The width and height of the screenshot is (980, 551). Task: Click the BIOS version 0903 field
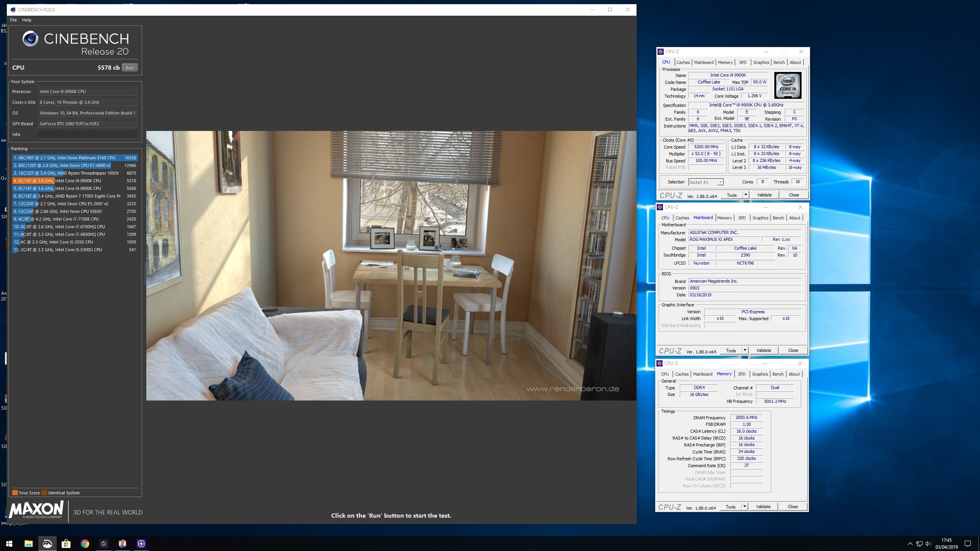pos(745,288)
